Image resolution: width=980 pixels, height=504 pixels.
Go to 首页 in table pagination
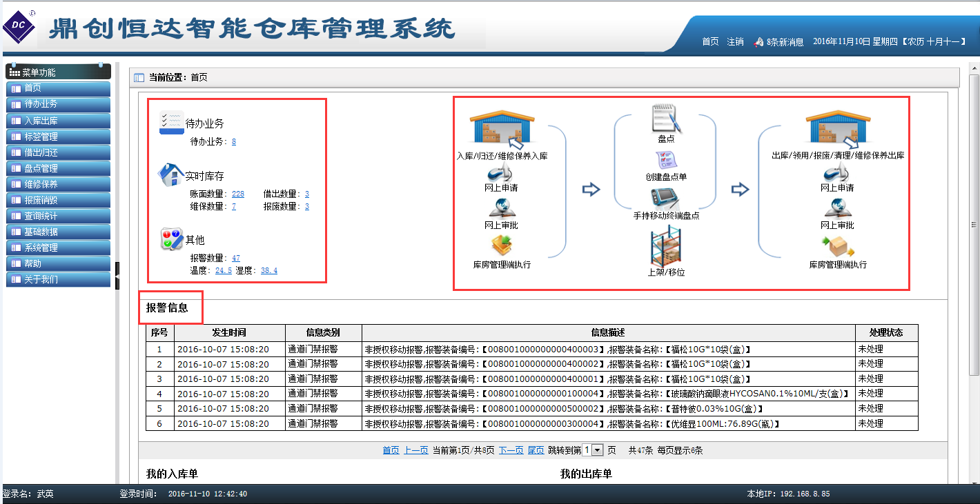(x=391, y=450)
